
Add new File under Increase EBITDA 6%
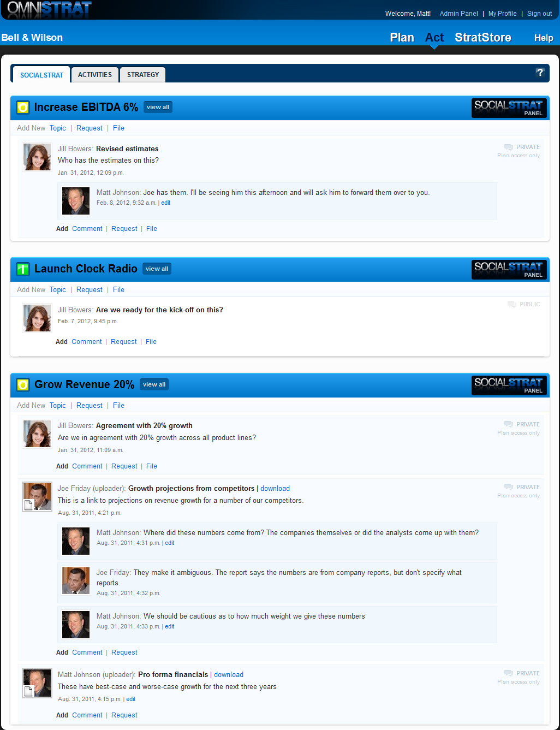pos(118,128)
